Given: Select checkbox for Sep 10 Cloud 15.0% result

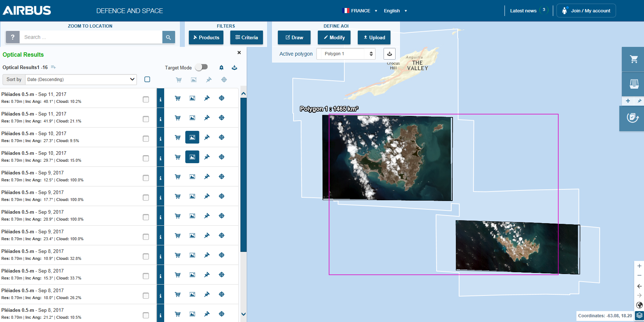Looking at the screenshot, I should (146, 158).
